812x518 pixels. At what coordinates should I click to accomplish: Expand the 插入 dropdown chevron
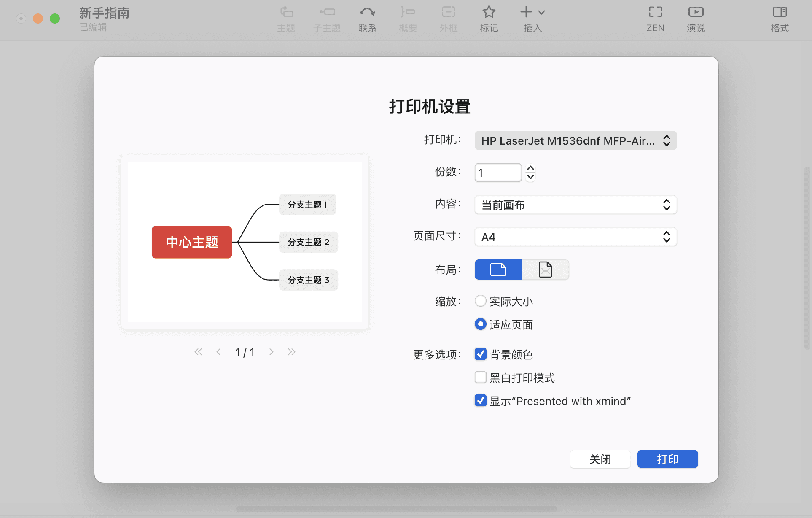click(541, 12)
